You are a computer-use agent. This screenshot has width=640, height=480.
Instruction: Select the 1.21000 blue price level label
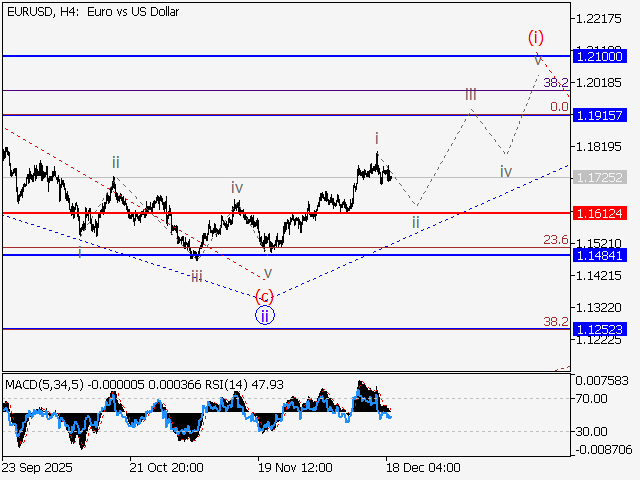coord(600,56)
